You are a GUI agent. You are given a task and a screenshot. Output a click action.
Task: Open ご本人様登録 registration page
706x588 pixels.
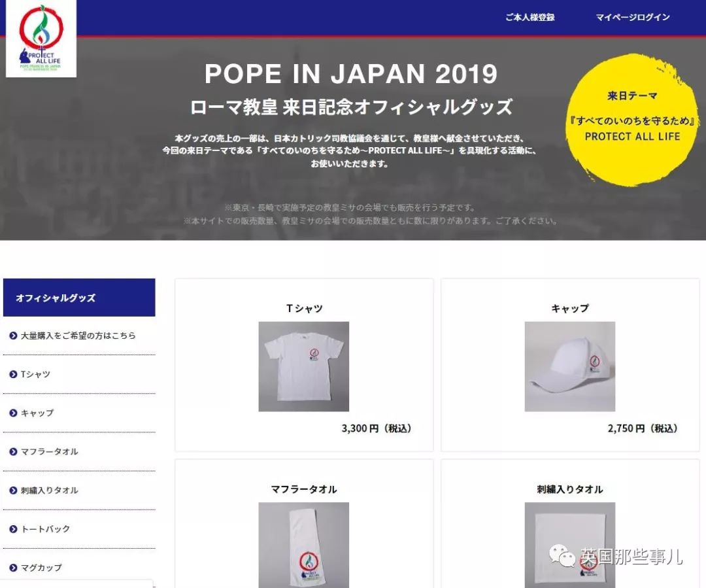pos(530,17)
